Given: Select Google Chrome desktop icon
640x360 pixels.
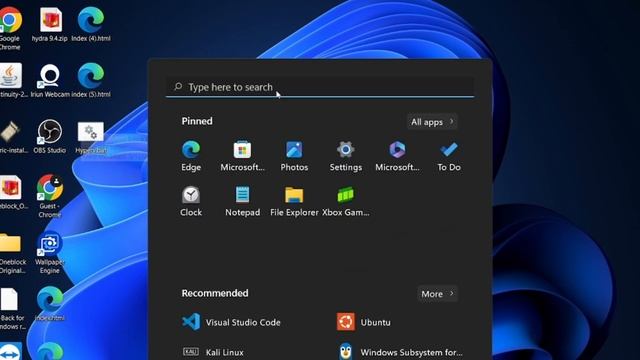Looking at the screenshot, I should pyautogui.click(x=10, y=28).
